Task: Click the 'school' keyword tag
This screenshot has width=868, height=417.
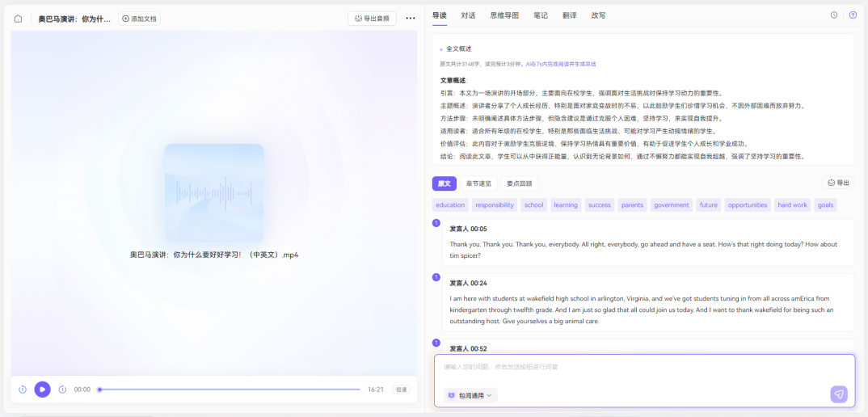Action: [533, 205]
